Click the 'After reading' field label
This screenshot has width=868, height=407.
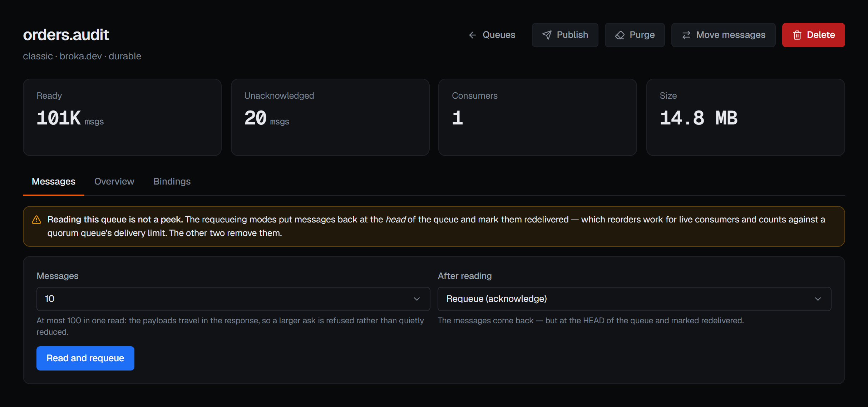[x=465, y=276]
